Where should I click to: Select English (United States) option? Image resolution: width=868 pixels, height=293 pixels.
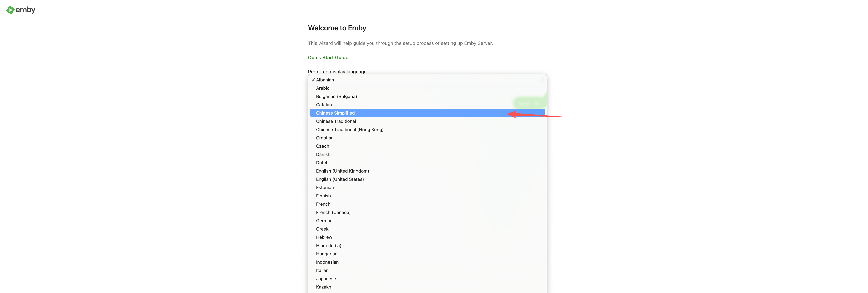340,179
